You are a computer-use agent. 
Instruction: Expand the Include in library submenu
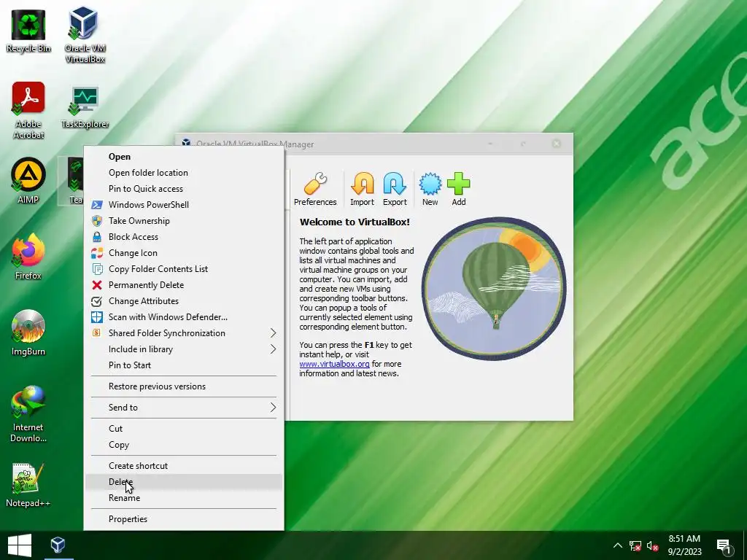pyautogui.click(x=184, y=349)
